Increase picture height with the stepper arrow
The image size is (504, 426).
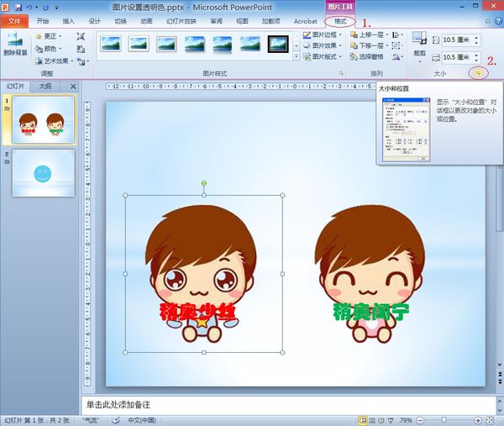pos(476,37)
